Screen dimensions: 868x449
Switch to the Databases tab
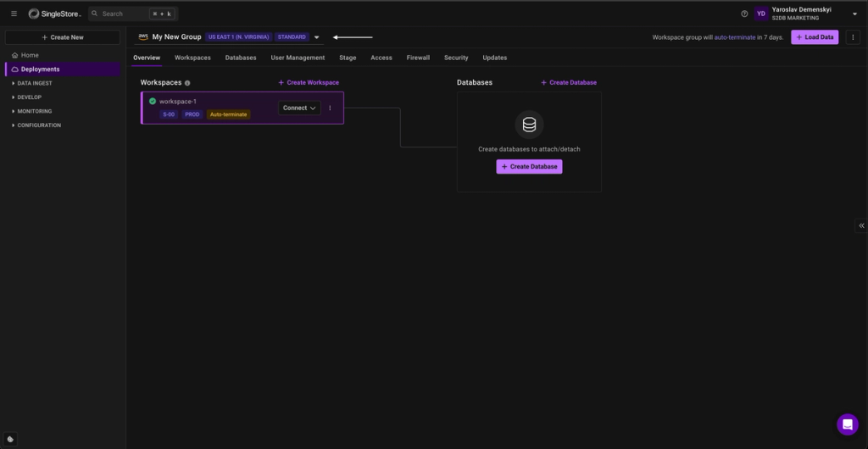pyautogui.click(x=241, y=58)
